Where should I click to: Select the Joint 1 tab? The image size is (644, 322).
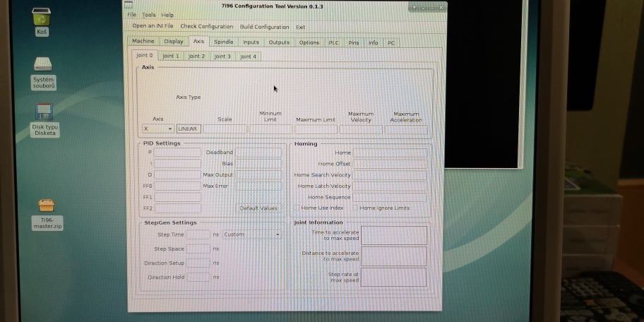(x=170, y=56)
